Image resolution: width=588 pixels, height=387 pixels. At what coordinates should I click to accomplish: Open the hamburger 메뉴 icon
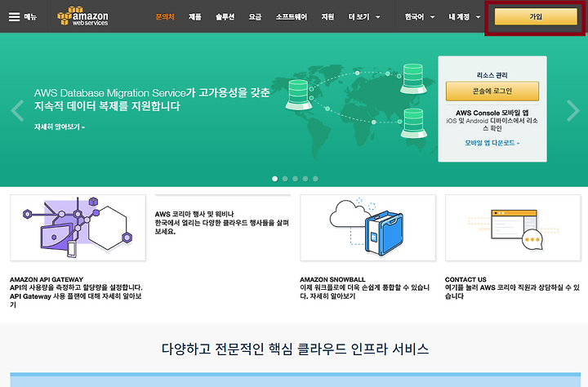[14, 17]
